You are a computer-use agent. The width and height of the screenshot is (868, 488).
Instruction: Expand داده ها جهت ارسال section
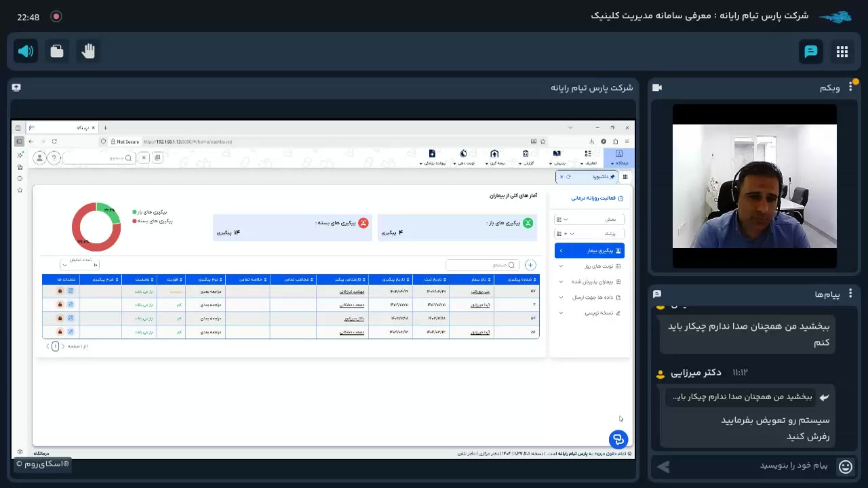589,298
